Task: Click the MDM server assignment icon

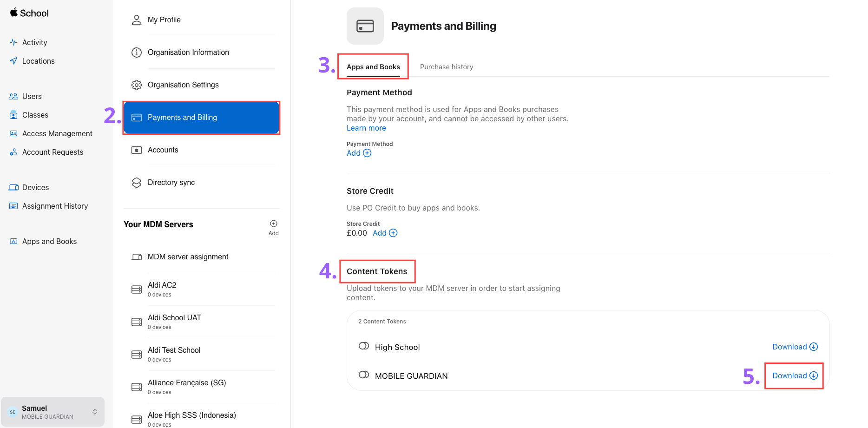Action: tap(136, 257)
